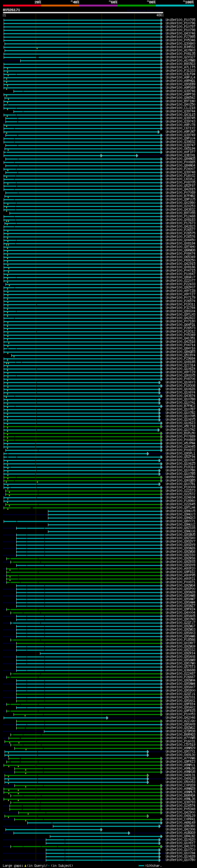The width and height of the screenshot is (197, 868).
Task: Select hit UniRef100_P32764
Action: (180, 308)
